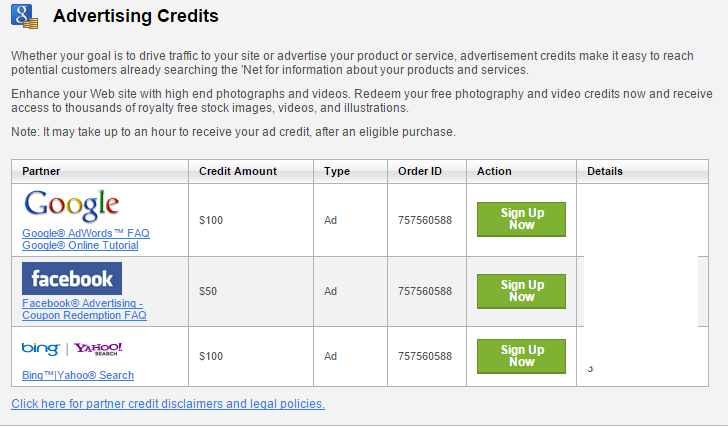Screen dimensions: 728x427
Task: Click the Type column header
Action: 337,171
